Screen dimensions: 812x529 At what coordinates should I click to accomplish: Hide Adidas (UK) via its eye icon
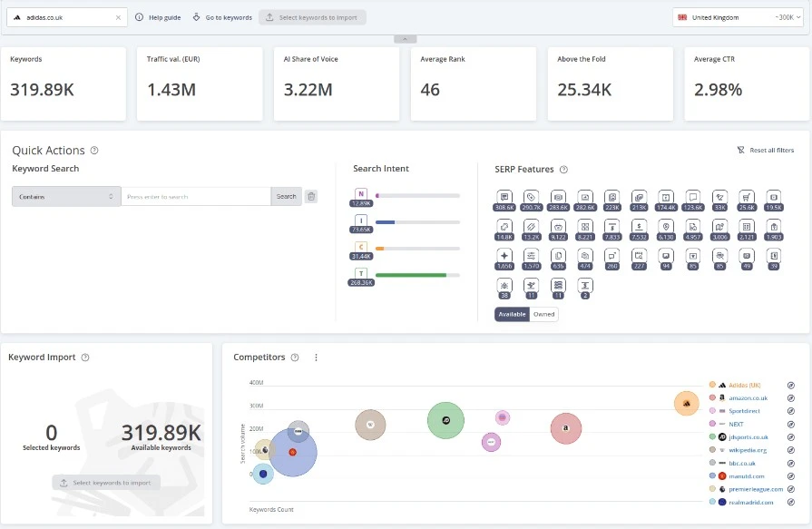point(791,385)
